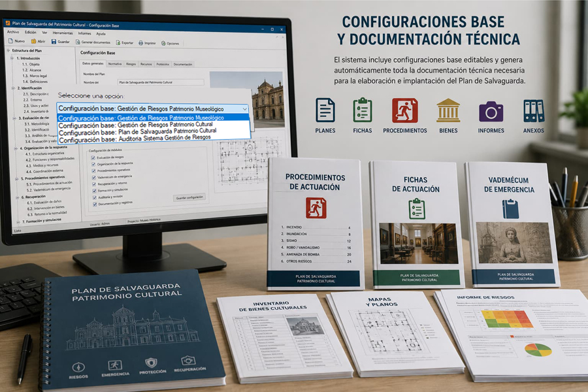Open Opciones via its gear icon
The width and height of the screenshot is (588, 392).
coord(163,44)
